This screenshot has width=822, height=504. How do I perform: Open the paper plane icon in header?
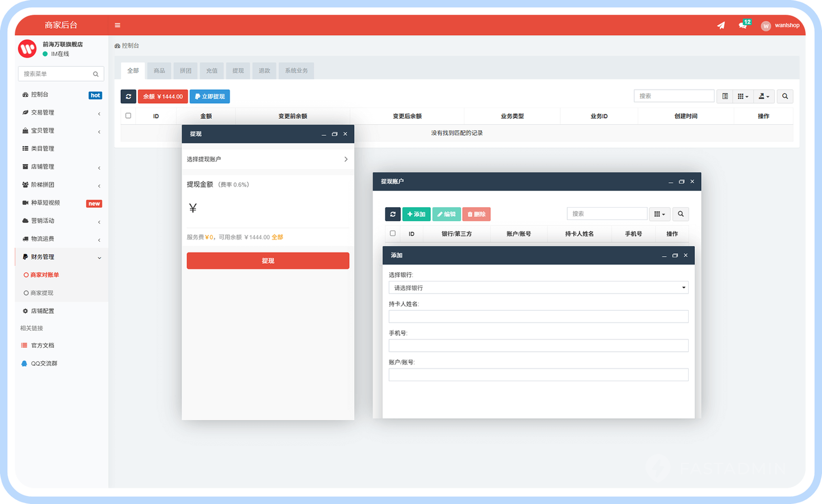coord(721,25)
